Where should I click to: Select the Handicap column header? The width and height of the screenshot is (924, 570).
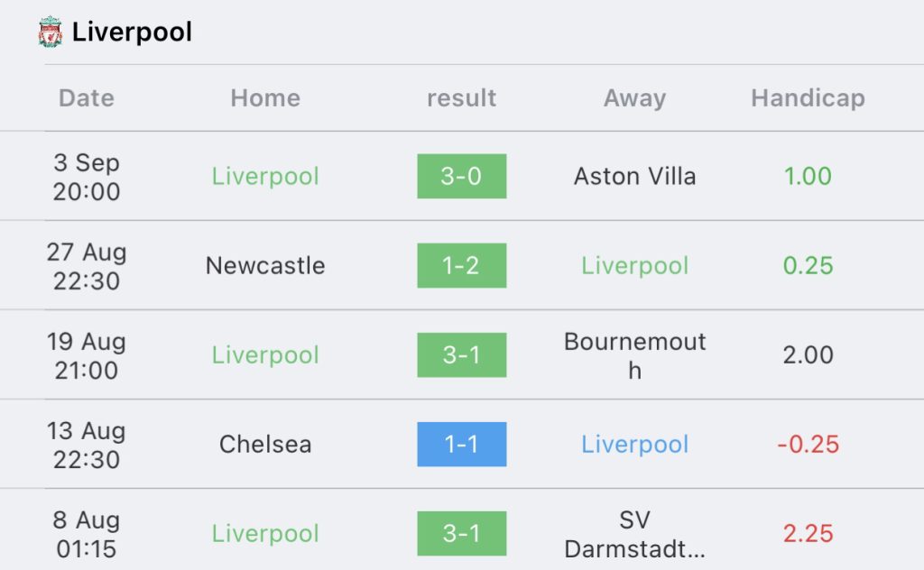click(808, 97)
